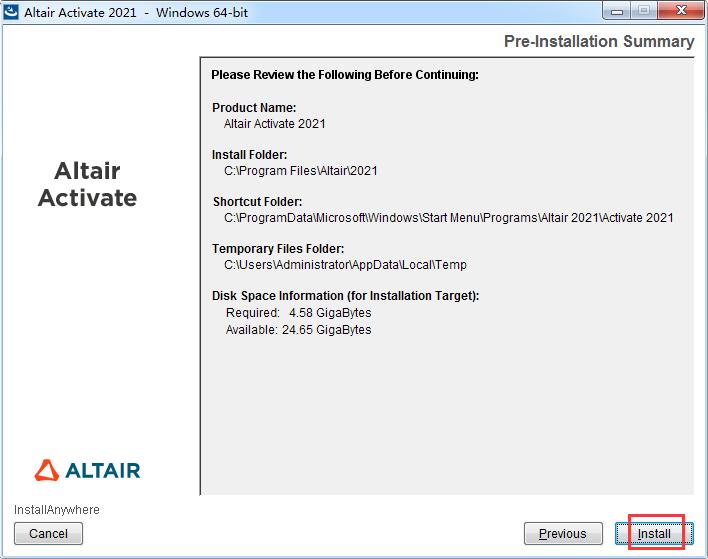Click the Required 4.58 GigaBytes line

(x=298, y=313)
